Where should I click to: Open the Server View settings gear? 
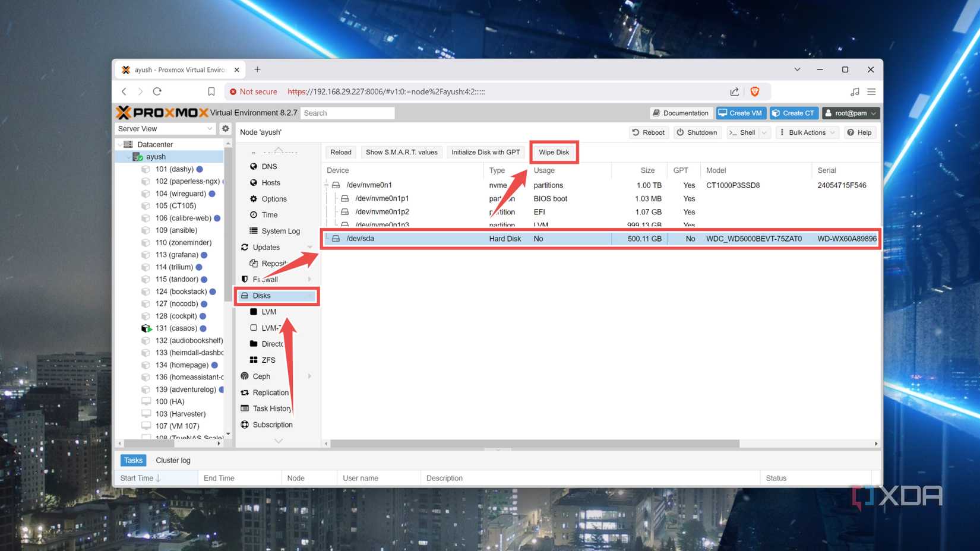coord(226,128)
